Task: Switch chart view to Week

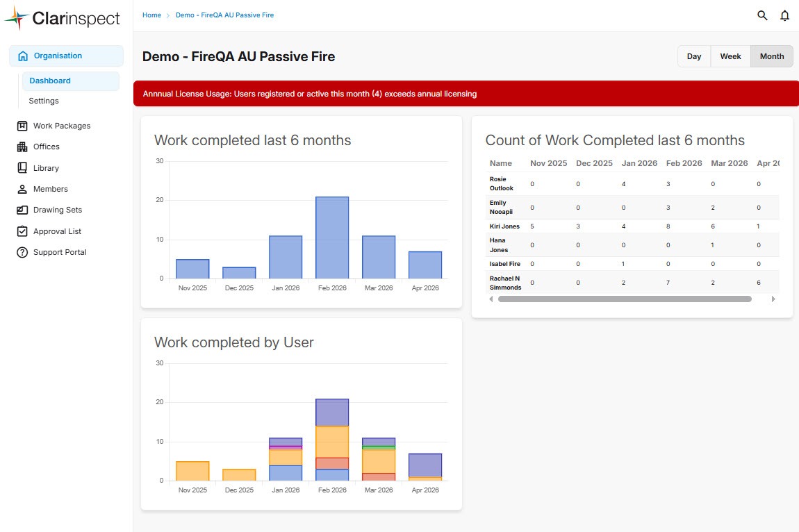Action: (730, 56)
